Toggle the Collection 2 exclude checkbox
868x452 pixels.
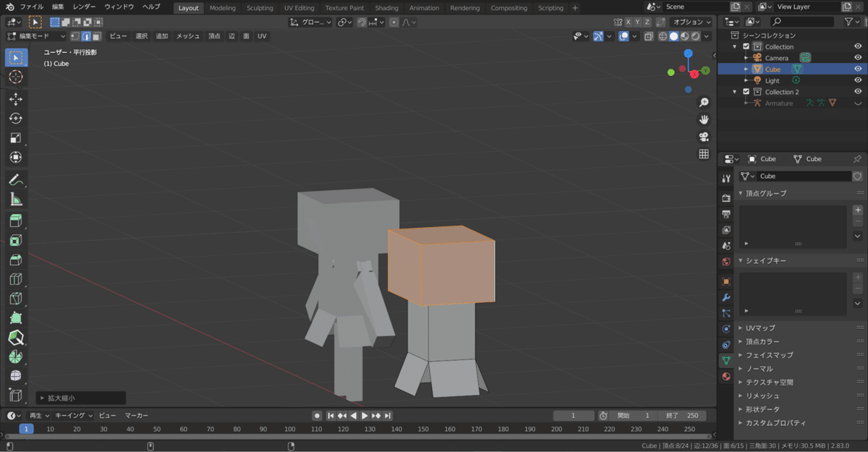click(x=746, y=92)
